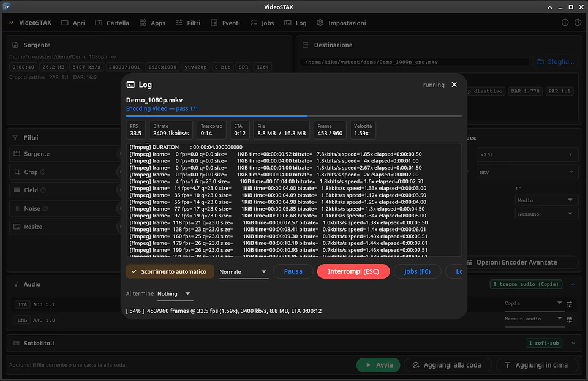The width and height of the screenshot is (588, 381).
Task: Click the Sfoglia... browse button
Action: click(556, 62)
